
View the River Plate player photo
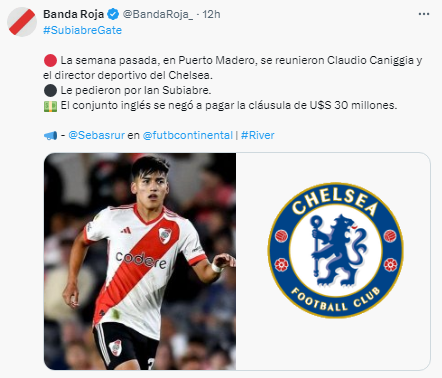point(140,261)
